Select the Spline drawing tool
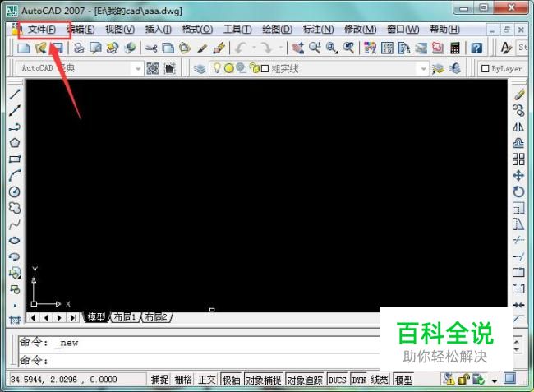Screen dimensions: 534x392 [x=14, y=224]
